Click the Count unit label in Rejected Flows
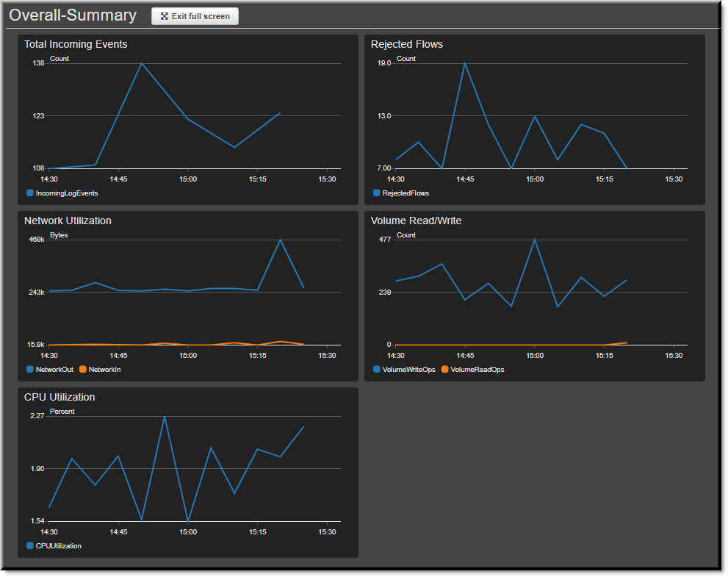This screenshot has width=728, height=577. click(406, 59)
